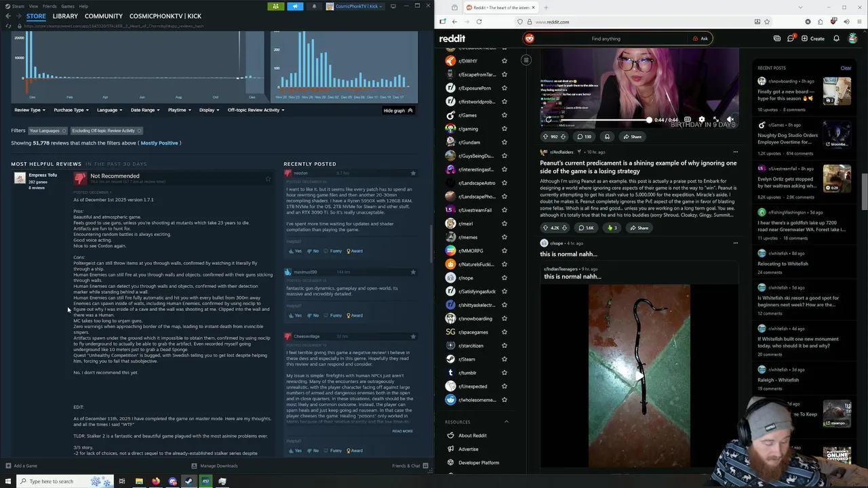The image size is (868, 488).
Task: Expand the Language filter dropdown
Action: pos(109,110)
